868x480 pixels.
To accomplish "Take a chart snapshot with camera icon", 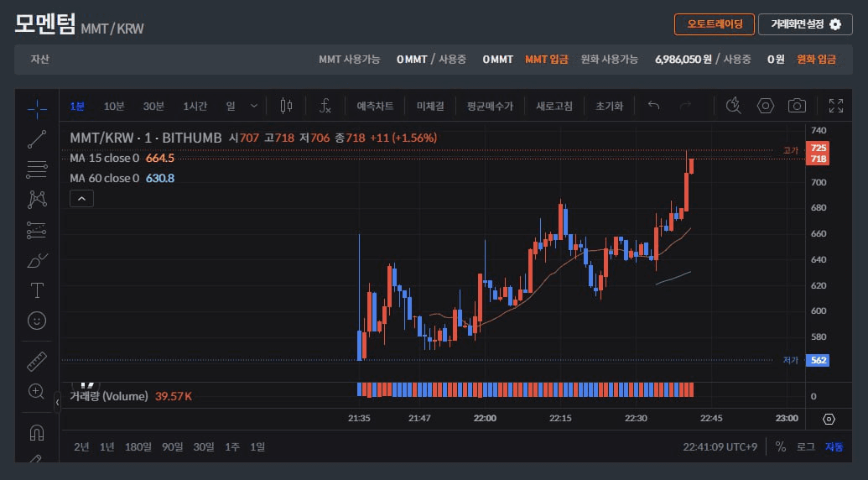I will 797,106.
